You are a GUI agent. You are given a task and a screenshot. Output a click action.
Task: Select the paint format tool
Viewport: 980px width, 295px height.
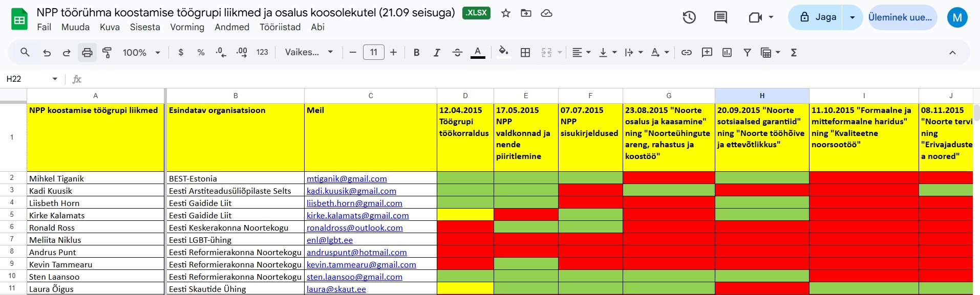[x=107, y=53]
